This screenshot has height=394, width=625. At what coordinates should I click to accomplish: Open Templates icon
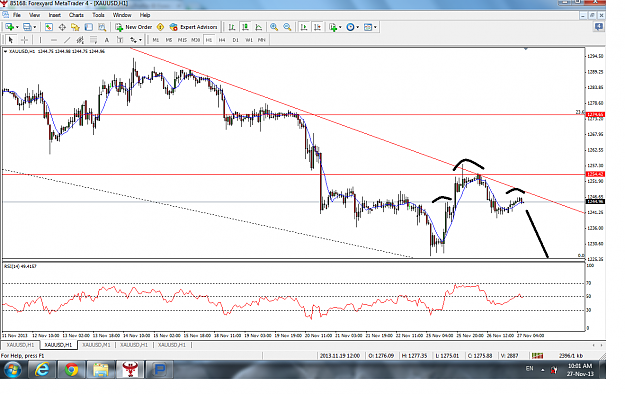click(x=368, y=27)
